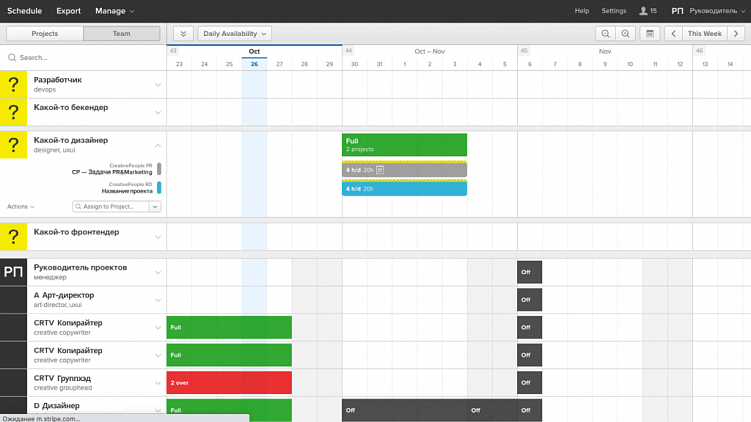Open the calendar date picker icon

[x=650, y=34]
